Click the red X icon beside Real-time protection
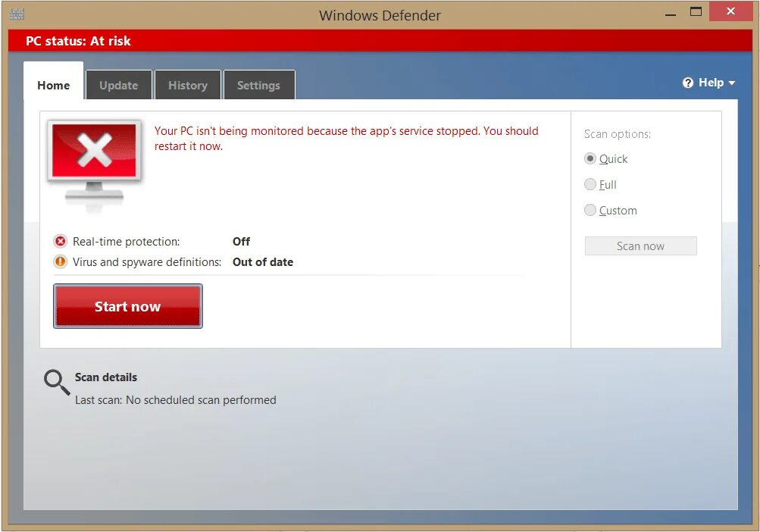Image resolution: width=760 pixels, height=532 pixels. (x=60, y=242)
